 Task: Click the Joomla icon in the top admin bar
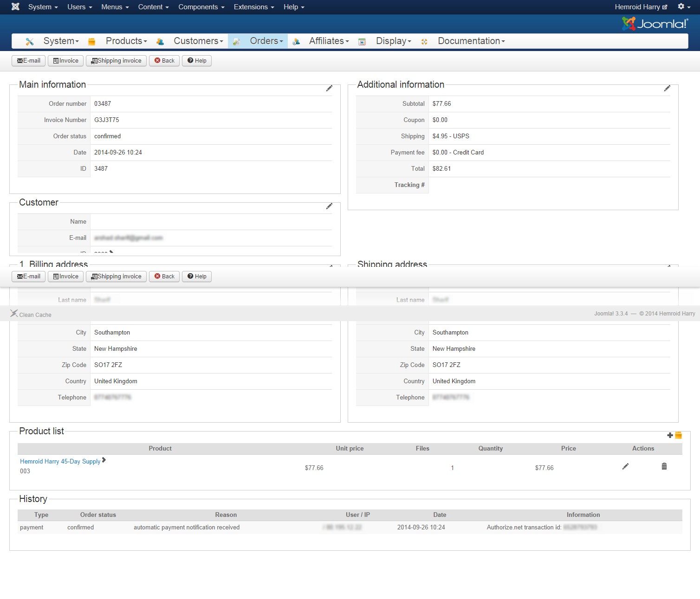(15, 6)
